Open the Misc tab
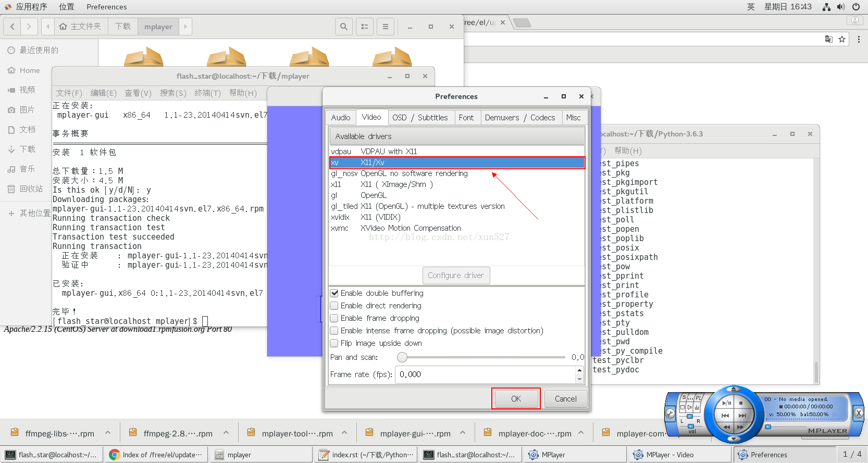 (x=573, y=118)
